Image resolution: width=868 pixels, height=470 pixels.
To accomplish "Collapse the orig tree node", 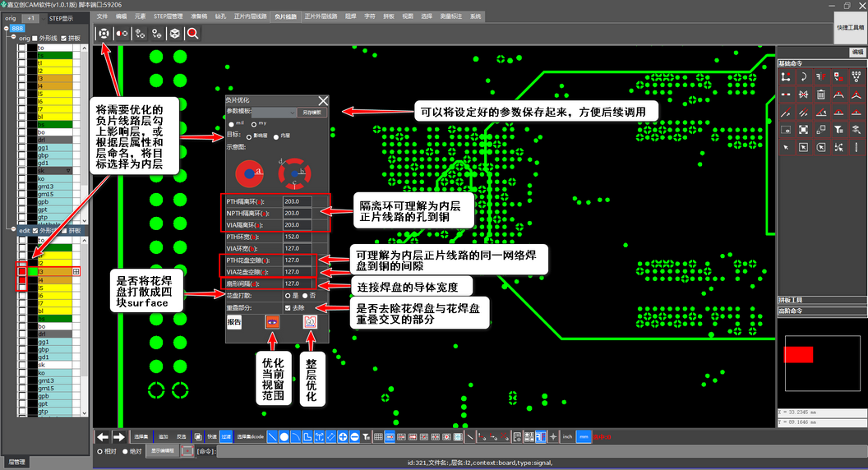I will click(x=14, y=38).
